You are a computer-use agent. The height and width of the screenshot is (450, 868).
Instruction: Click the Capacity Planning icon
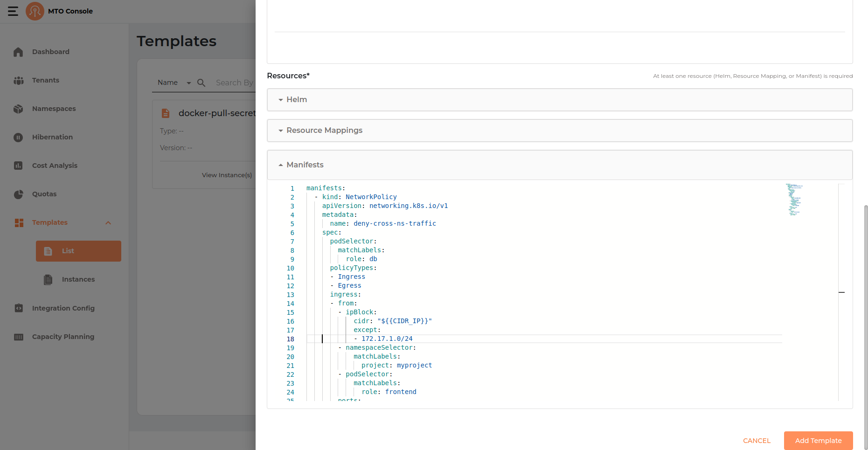click(x=18, y=337)
